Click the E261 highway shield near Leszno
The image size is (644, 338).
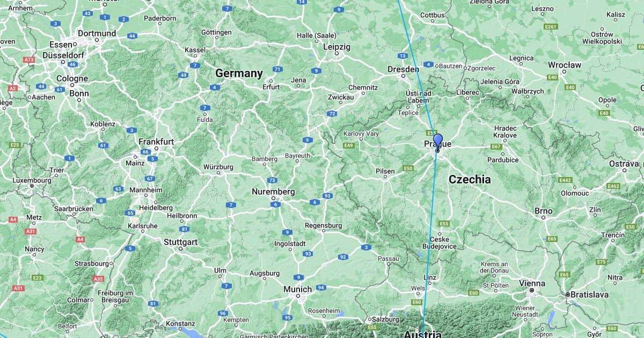551,27
